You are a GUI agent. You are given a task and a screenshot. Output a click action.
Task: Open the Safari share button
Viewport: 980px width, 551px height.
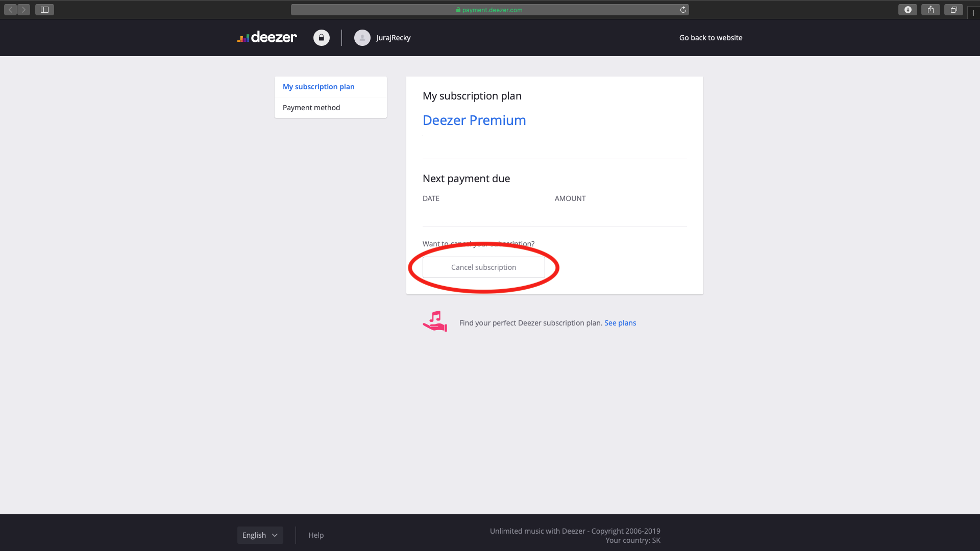point(930,10)
